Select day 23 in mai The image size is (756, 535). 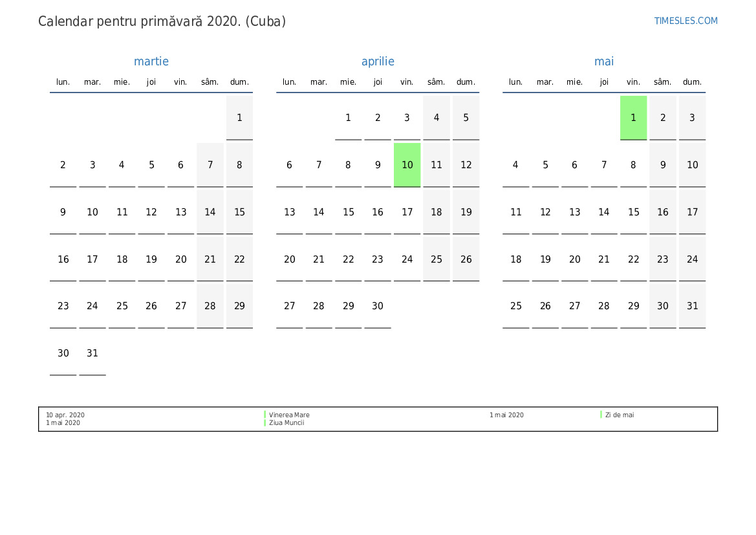point(662,259)
